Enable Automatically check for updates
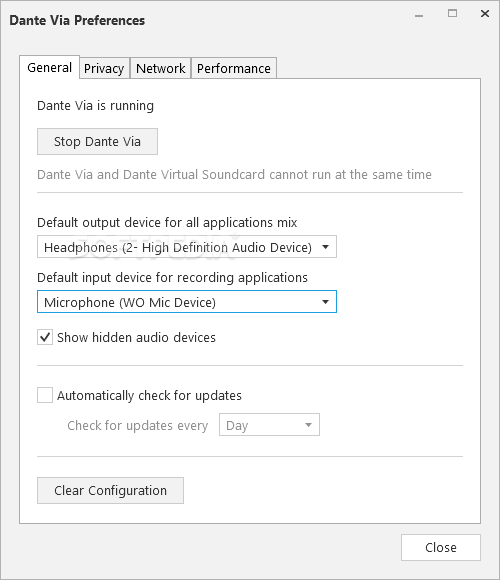 45,395
